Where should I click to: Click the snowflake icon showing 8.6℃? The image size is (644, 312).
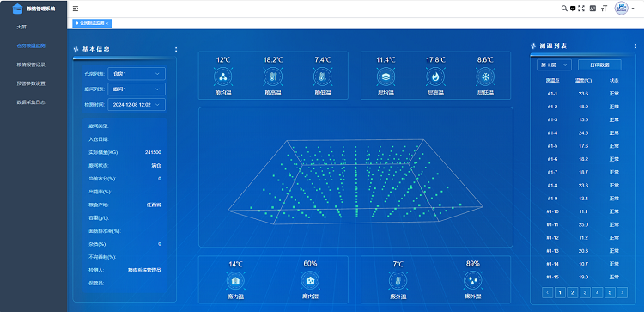pyautogui.click(x=485, y=76)
